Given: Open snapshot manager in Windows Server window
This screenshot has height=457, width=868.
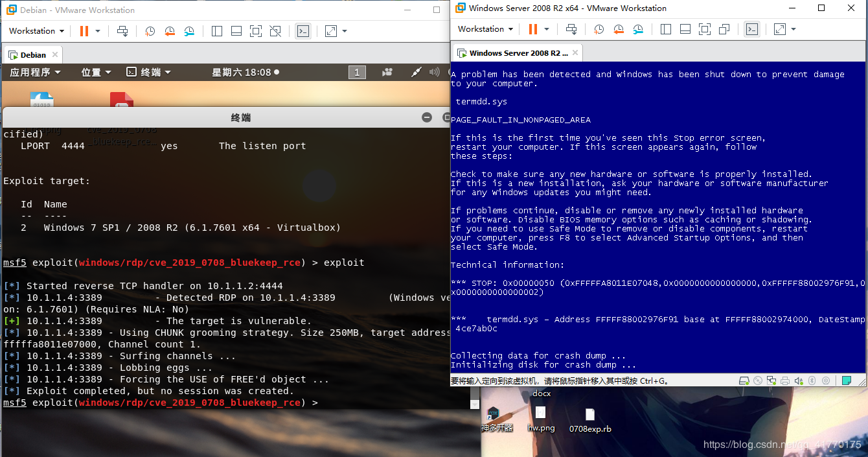Looking at the screenshot, I should 638,29.
